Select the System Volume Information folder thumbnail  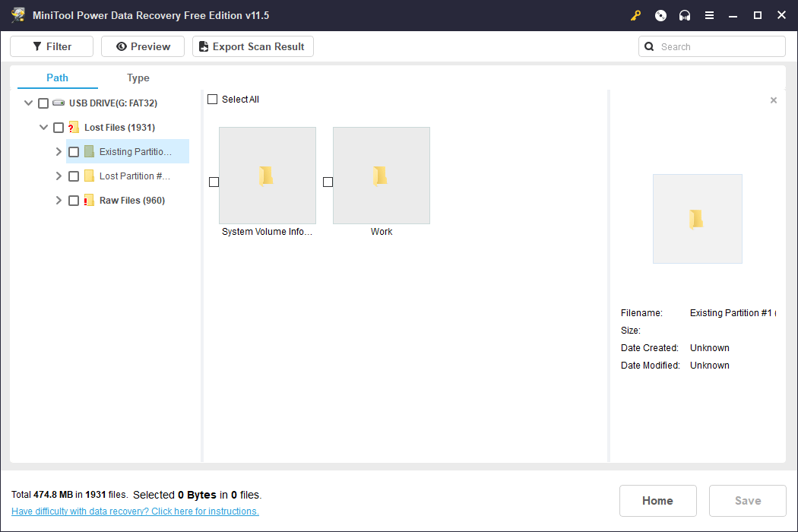pos(268,175)
